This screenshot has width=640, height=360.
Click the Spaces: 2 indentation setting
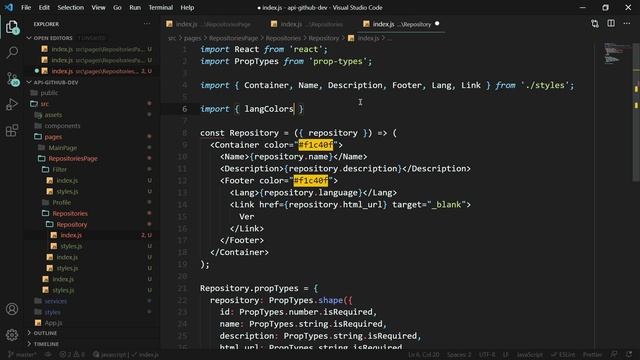point(459,355)
